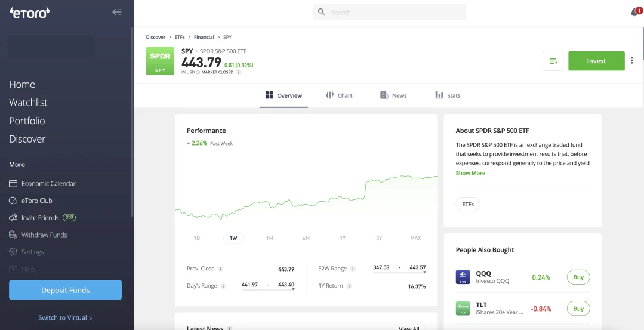Click the Financial breadcrumb

click(204, 37)
